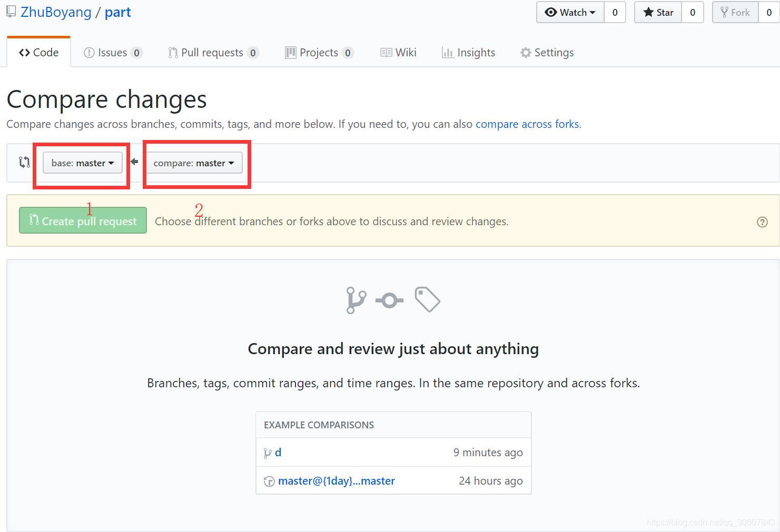Click the help question mark icon

point(762,222)
